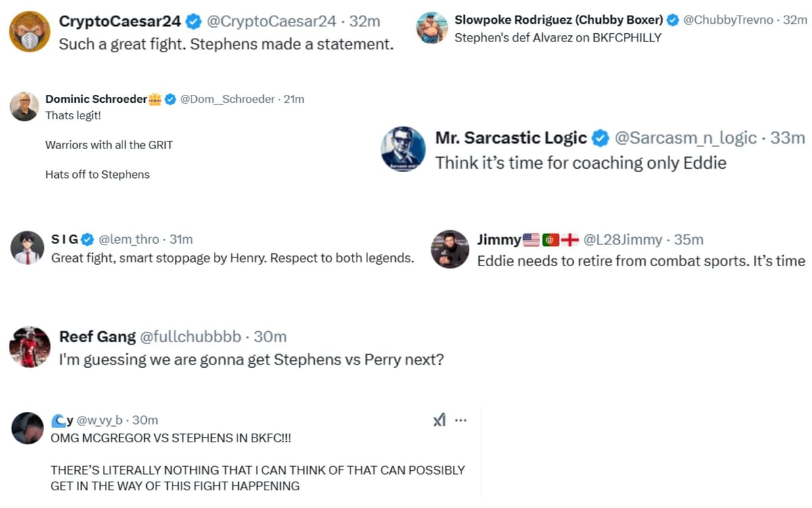Click the Grok icon on the w.vy_b tweet
The width and height of the screenshot is (812, 508).
(439, 421)
